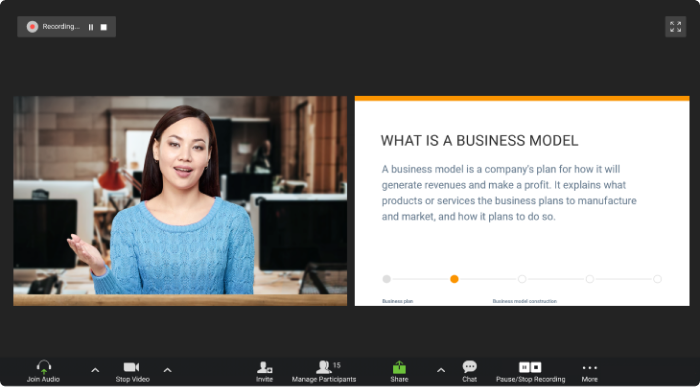
Task: Click the presenter's video feed
Action: tap(180, 201)
